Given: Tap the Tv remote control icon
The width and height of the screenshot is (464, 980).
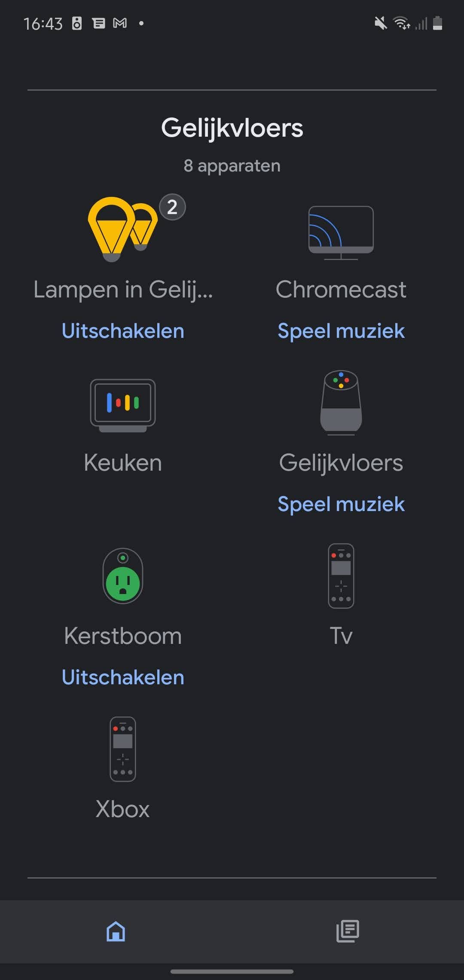Looking at the screenshot, I should pos(341,576).
